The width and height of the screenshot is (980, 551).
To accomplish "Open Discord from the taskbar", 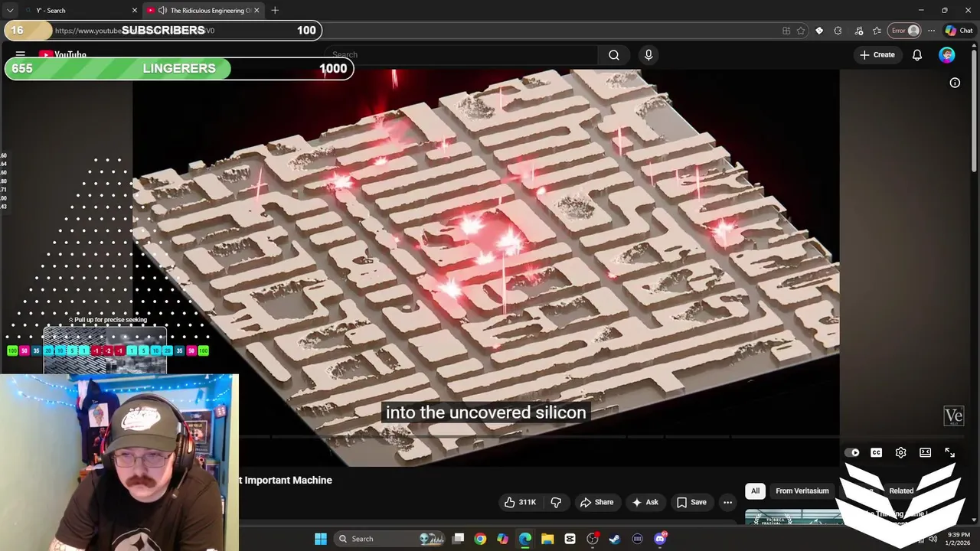I will point(660,539).
